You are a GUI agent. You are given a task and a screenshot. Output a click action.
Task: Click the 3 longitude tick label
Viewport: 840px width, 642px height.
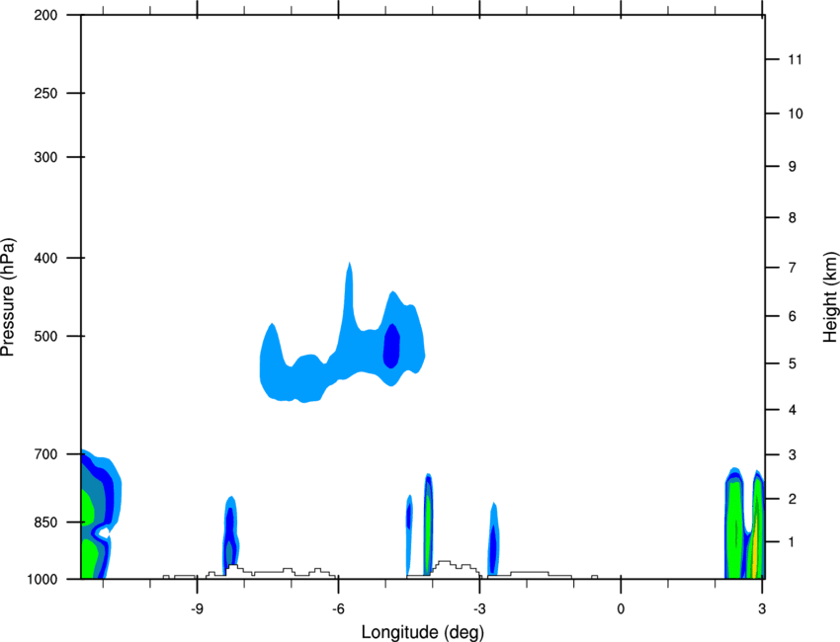pos(762,609)
